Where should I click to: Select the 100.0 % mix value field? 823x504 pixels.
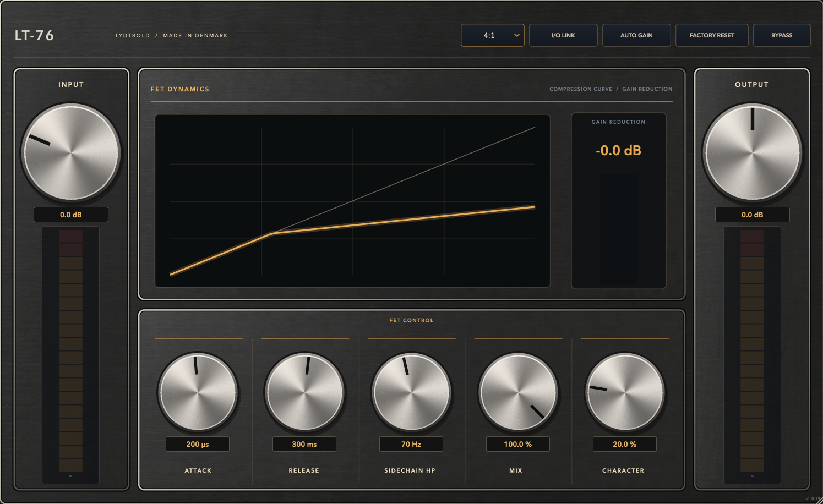click(x=518, y=444)
